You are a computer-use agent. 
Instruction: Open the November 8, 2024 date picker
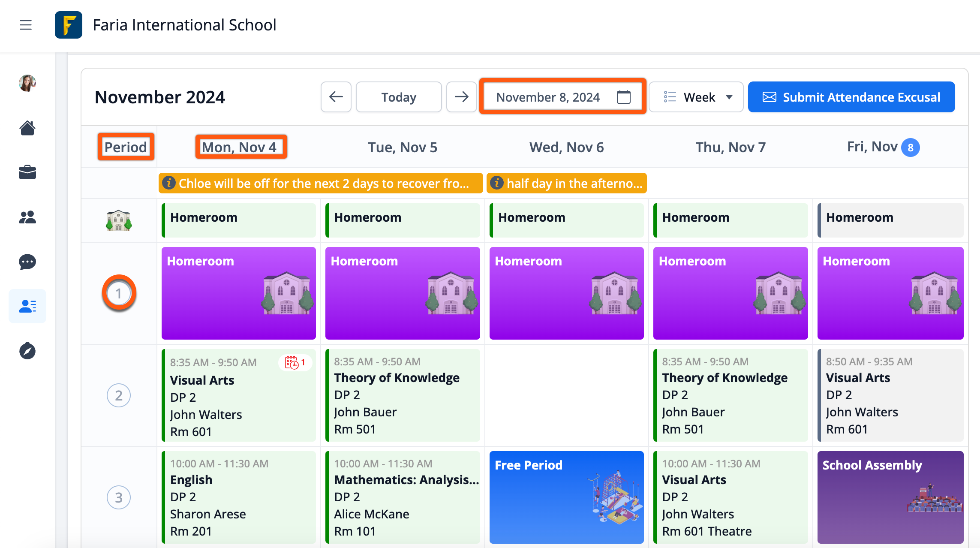point(562,97)
